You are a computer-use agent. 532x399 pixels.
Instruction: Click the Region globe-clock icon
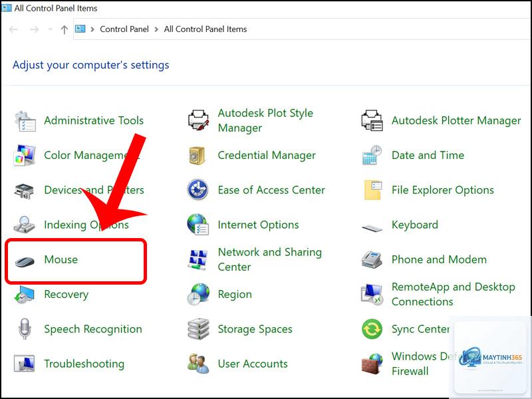198,294
